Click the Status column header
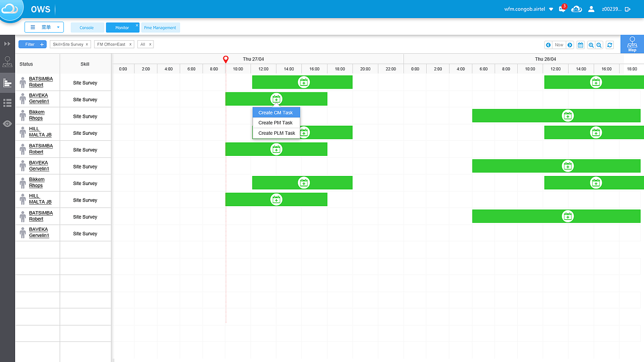Viewport: 644px width, 362px height. click(x=26, y=64)
